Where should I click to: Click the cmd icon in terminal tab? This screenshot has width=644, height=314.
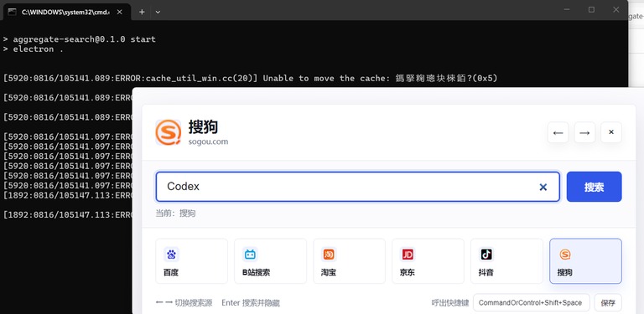[13, 12]
